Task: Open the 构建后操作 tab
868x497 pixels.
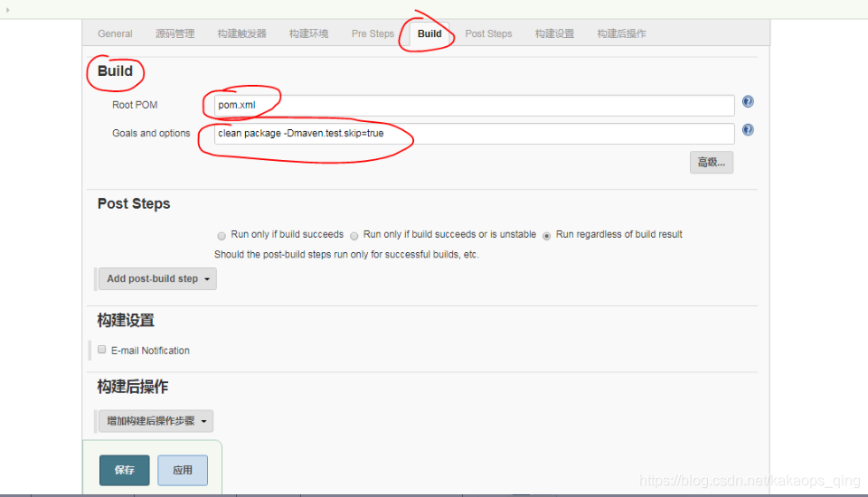Action: point(621,33)
